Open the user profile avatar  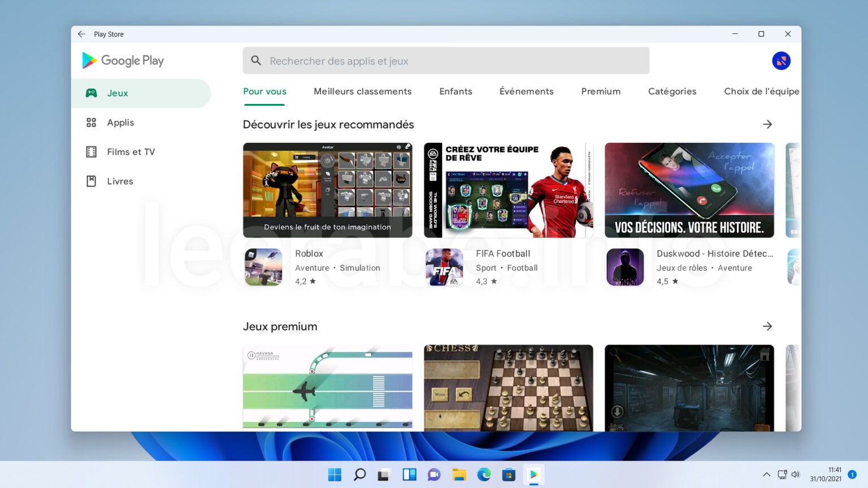(782, 60)
